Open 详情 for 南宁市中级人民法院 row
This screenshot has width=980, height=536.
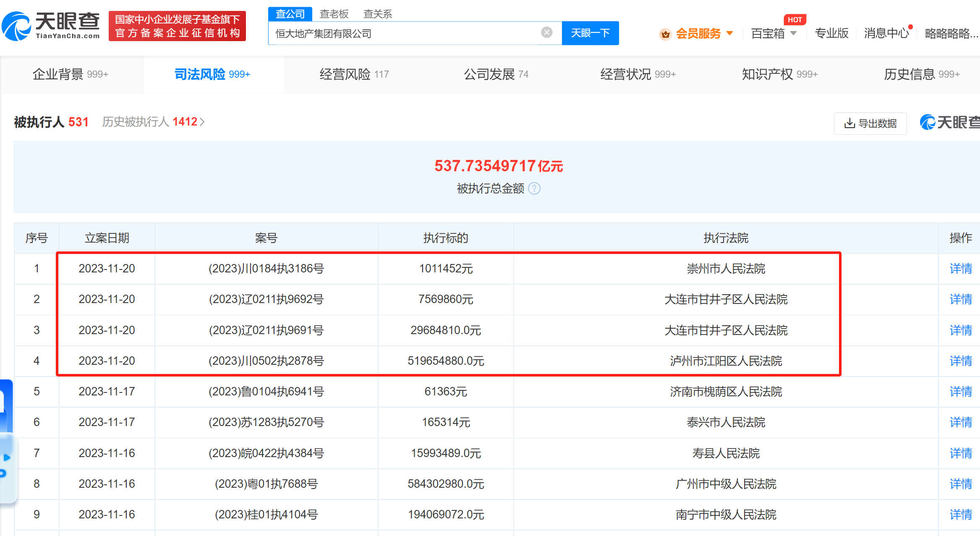point(961,515)
